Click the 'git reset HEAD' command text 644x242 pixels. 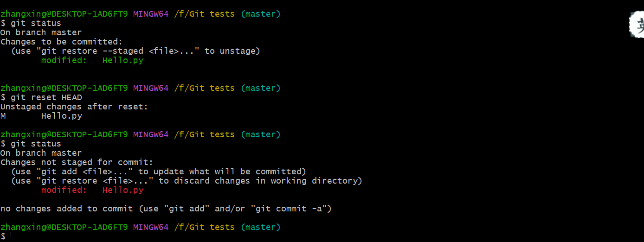click(x=46, y=97)
